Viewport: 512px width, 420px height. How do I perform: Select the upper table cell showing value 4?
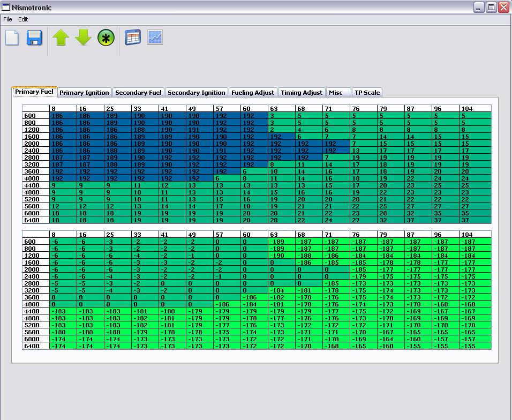309,130
